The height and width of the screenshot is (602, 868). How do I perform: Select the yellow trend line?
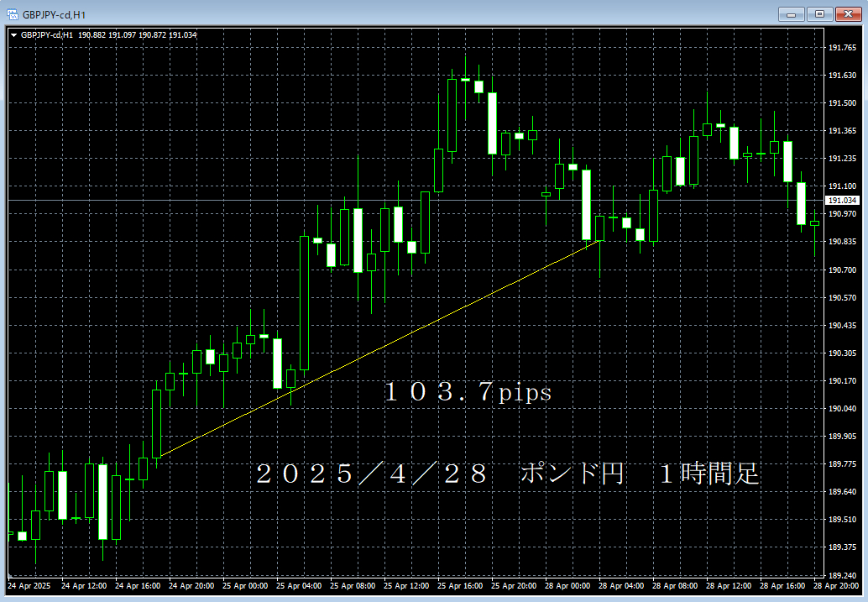tap(380, 349)
